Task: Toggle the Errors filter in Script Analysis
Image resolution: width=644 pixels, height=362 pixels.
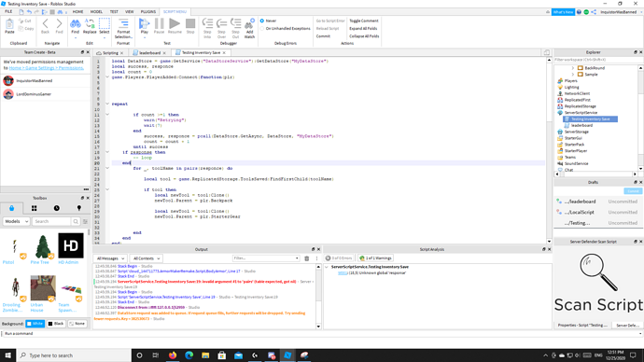Action: [x=339, y=258]
